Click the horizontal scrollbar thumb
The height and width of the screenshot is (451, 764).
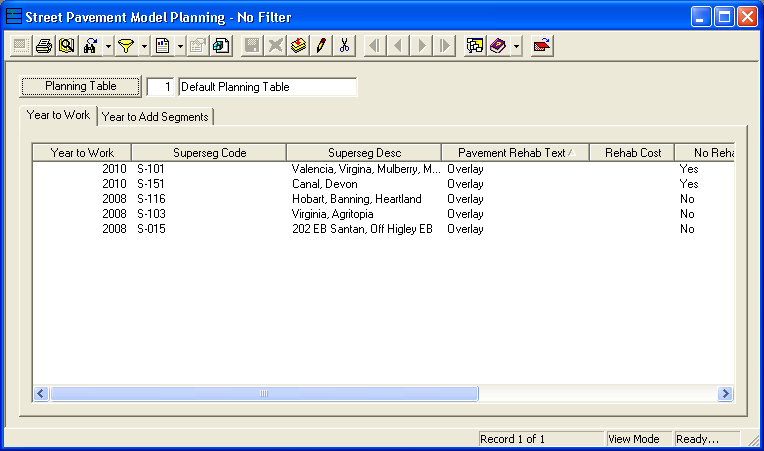[x=264, y=394]
